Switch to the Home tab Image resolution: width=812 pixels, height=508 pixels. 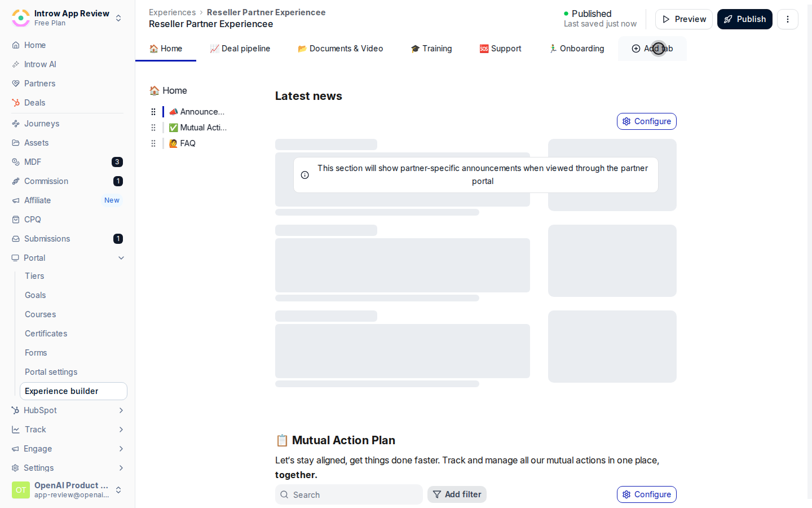point(166,49)
